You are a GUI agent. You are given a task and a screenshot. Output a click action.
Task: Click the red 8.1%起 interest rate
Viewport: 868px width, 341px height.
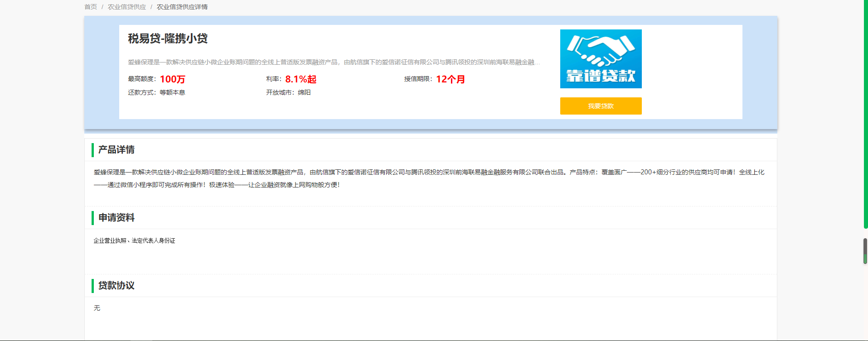pos(301,79)
